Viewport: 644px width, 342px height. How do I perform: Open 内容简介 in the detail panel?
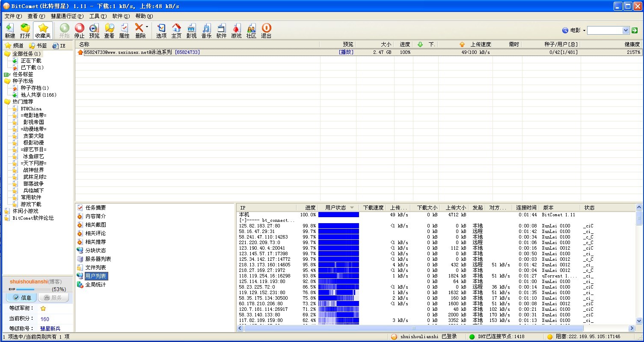95,216
